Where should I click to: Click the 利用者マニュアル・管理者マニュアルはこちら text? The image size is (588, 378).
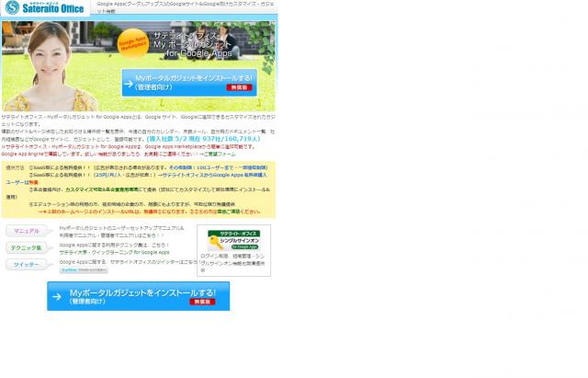click(112, 235)
